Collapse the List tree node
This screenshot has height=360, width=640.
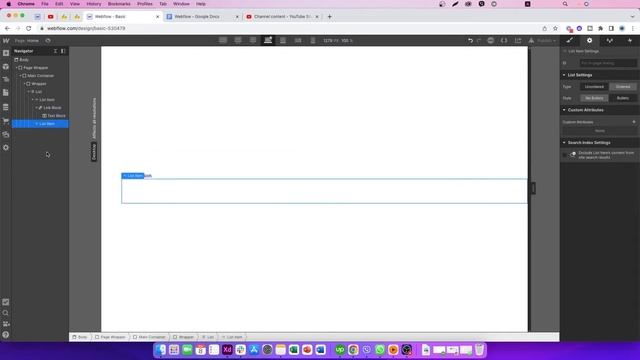[29, 92]
